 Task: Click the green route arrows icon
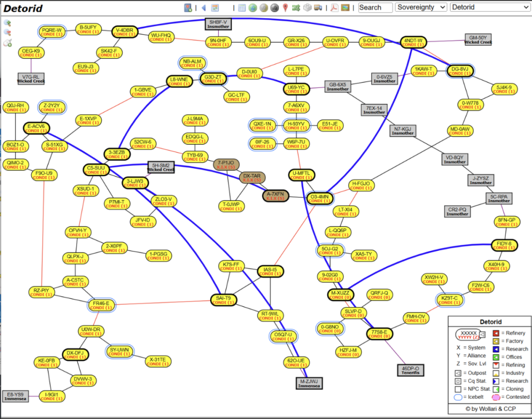[296, 7]
